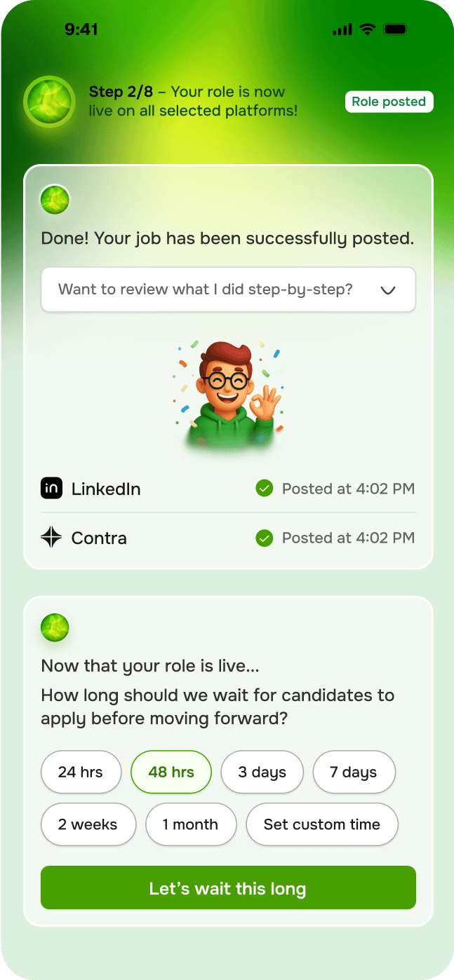The height and width of the screenshot is (980, 454).
Task: Click the LinkedIn icon in the posting list
Action: pos(51,489)
